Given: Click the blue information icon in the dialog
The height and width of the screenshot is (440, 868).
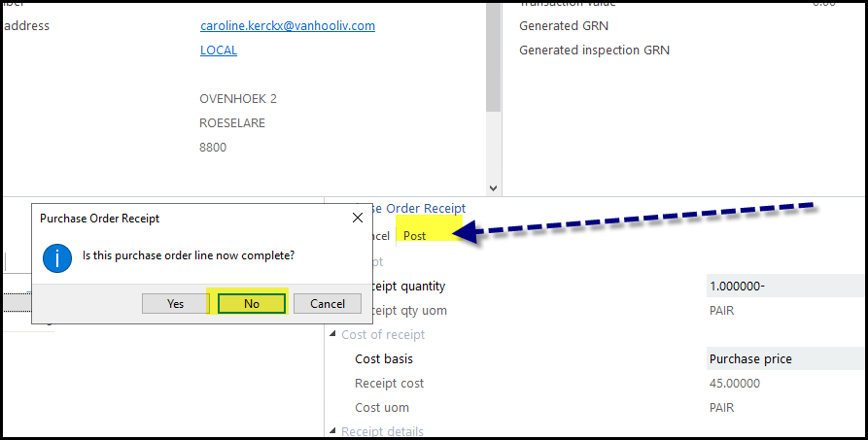Looking at the screenshot, I should click(57, 256).
